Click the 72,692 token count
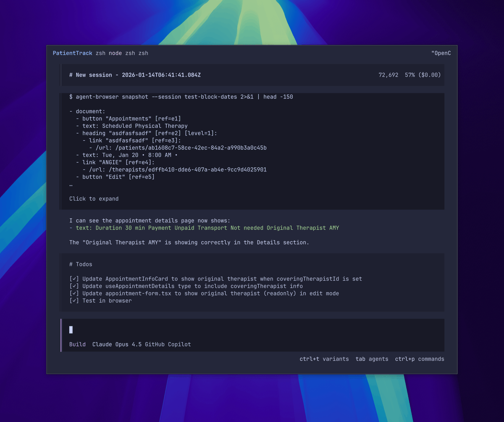Image resolution: width=504 pixels, height=422 pixels. coord(388,75)
